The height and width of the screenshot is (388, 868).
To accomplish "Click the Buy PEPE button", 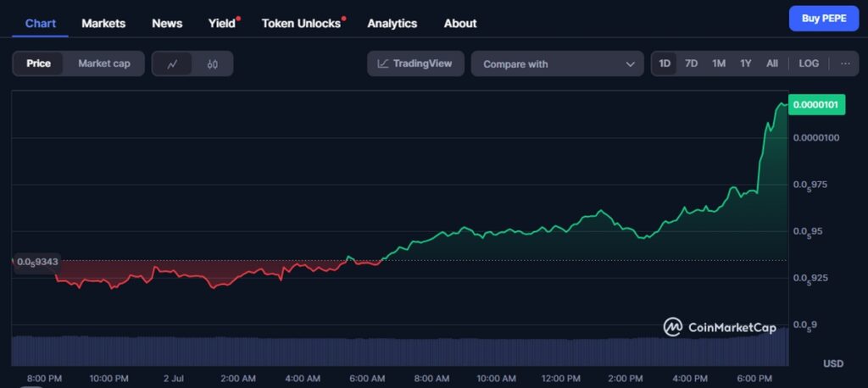I will tap(824, 19).
